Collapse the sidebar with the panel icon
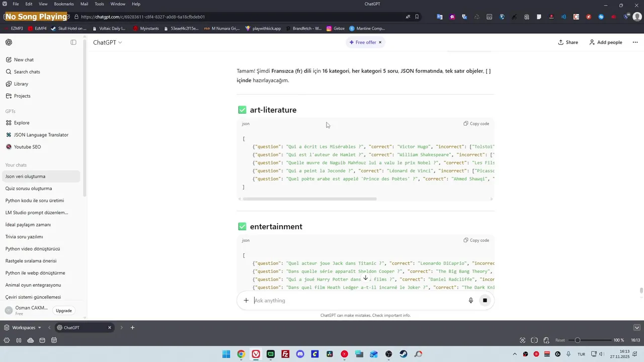This screenshot has height=362, width=644. click(x=73, y=42)
